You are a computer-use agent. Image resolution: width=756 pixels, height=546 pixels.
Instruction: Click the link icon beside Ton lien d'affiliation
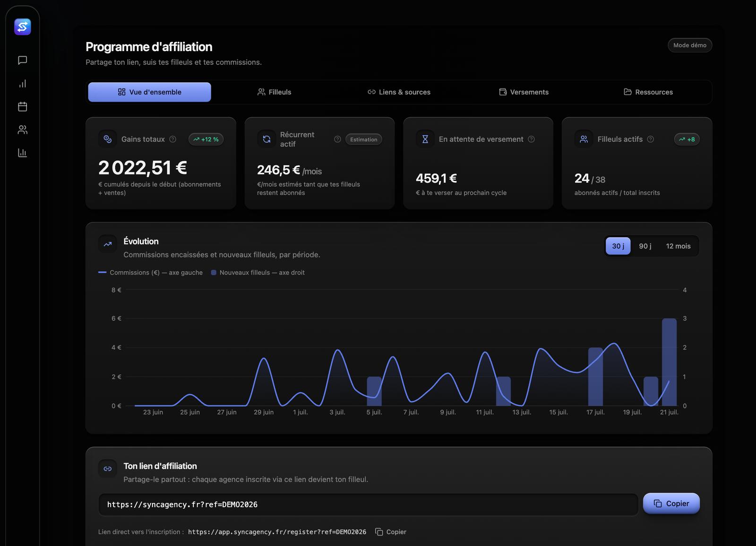[x=108, y=469]
